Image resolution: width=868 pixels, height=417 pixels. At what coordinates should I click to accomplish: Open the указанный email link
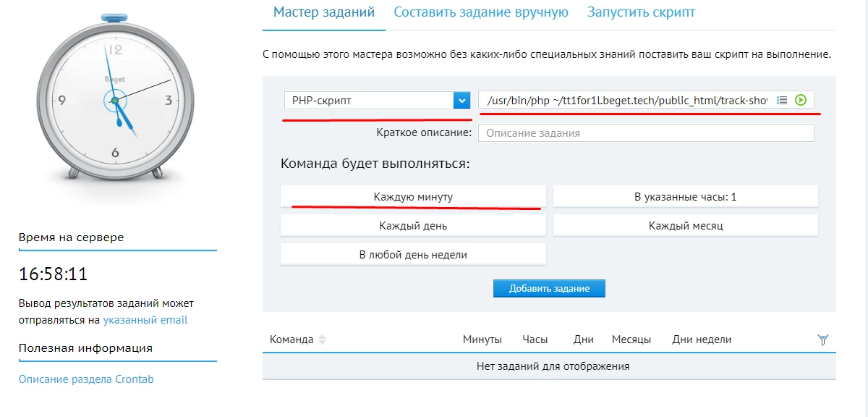tap(145, 320)
